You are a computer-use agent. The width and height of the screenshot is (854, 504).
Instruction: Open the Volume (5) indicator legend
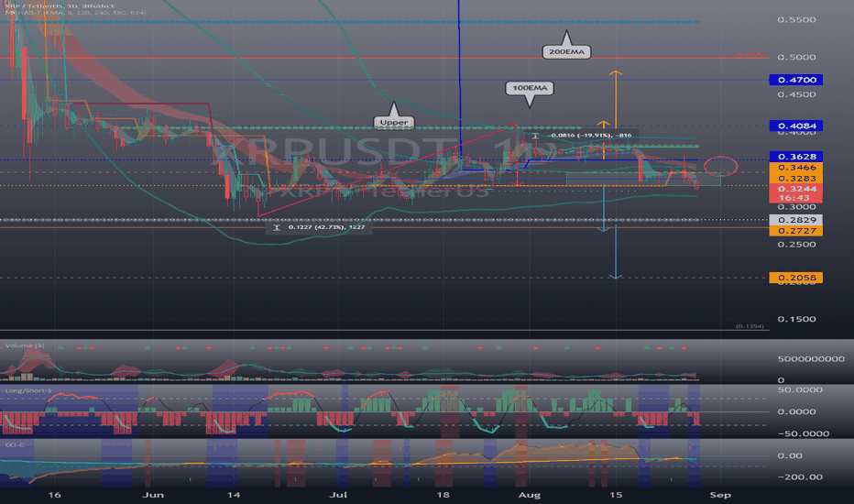(25, 345)
